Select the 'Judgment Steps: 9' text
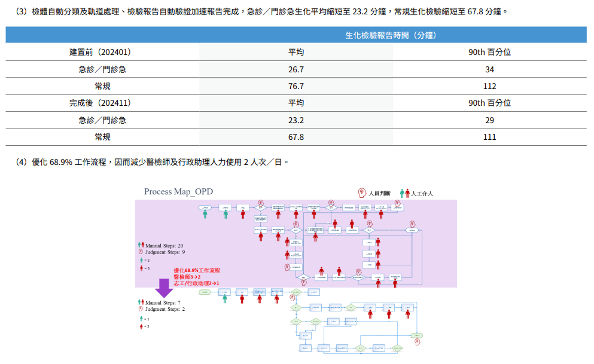The height and width of the screenshot is (364, 594). pos(165,252)
